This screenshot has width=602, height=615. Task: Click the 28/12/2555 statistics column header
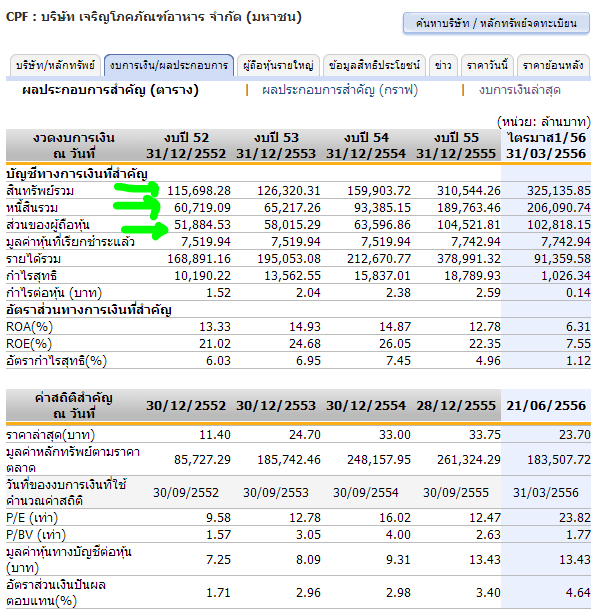point(456,406)
